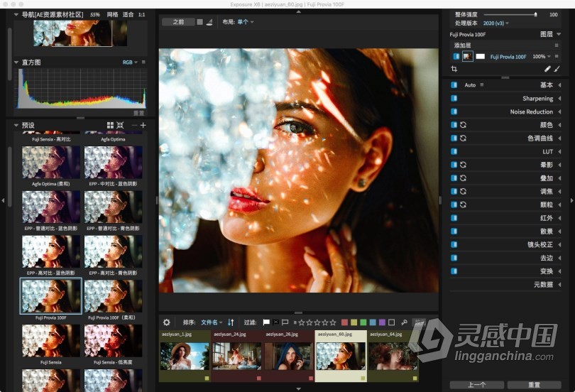Open 布局 单个 layout dropdown
The height and width of the screenshot is (392, 575).
click(x=246, y=22)
